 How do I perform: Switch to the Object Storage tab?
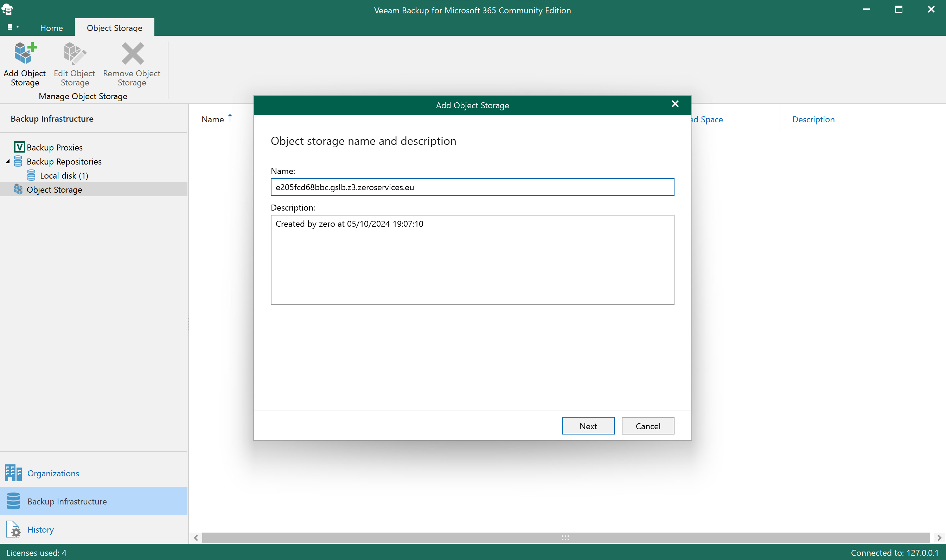coord(114,27)
